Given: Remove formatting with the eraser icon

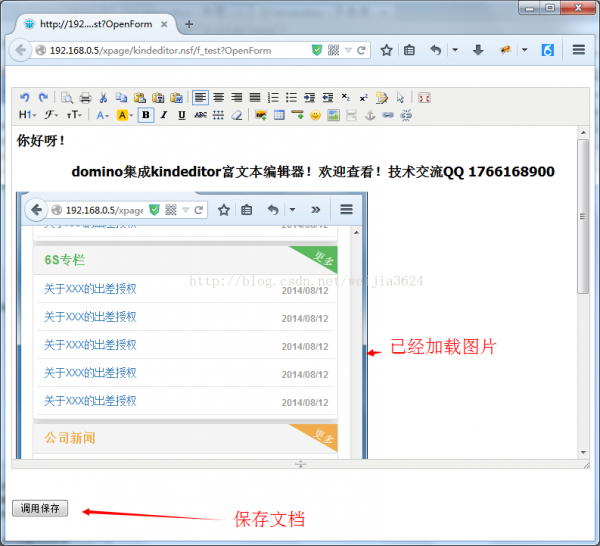Looking at the screenshot, I should click(237, 115).
